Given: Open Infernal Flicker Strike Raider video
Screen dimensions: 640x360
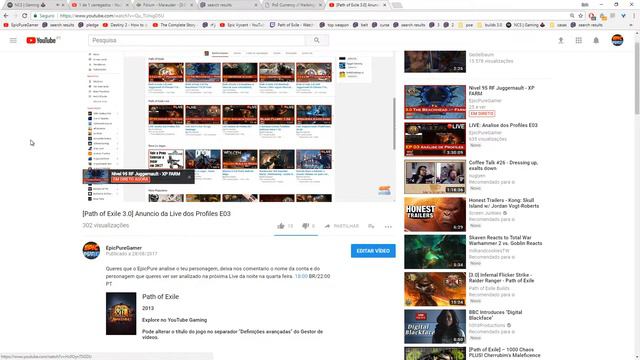Looking at the screenshot, I should pos(435,289).
